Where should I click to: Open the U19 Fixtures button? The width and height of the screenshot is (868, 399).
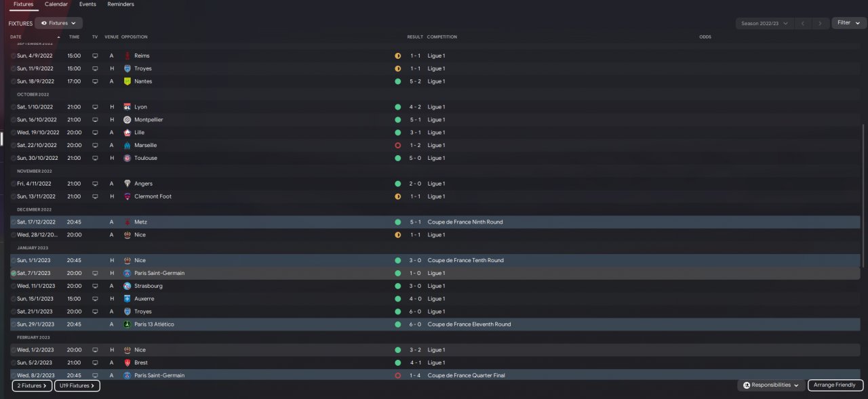[x=77, y=385]
